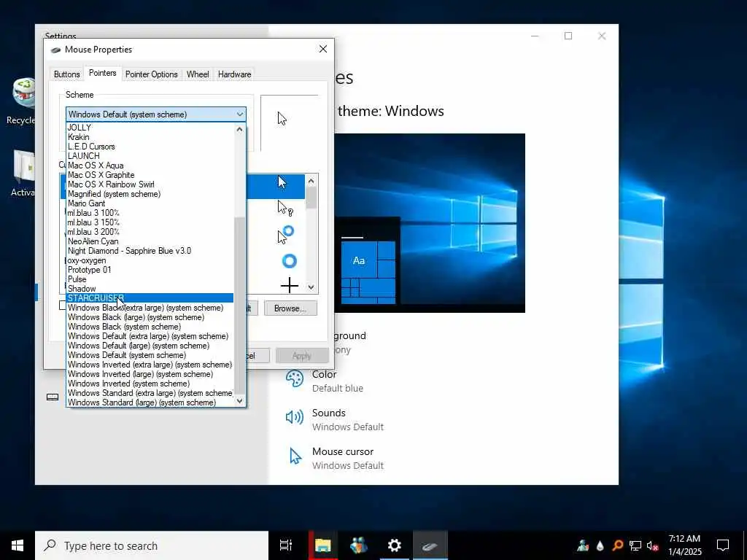Choose Windows Standard (extra large) scheme

[150, 393]
